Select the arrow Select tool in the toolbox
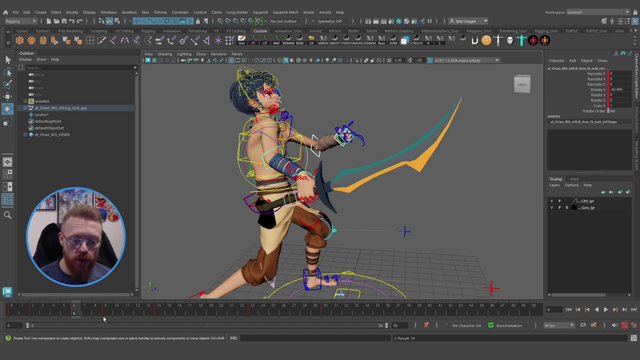 click(7, 60)
